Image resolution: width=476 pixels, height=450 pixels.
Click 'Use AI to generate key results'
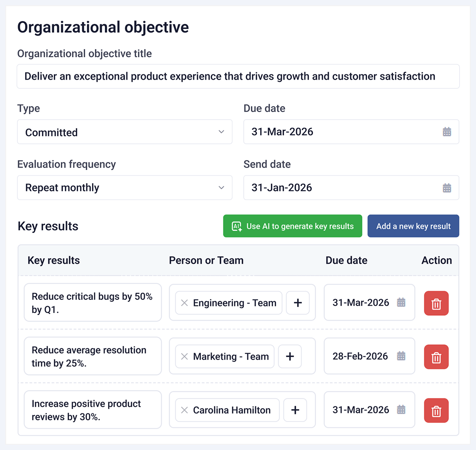pos(293,226)
